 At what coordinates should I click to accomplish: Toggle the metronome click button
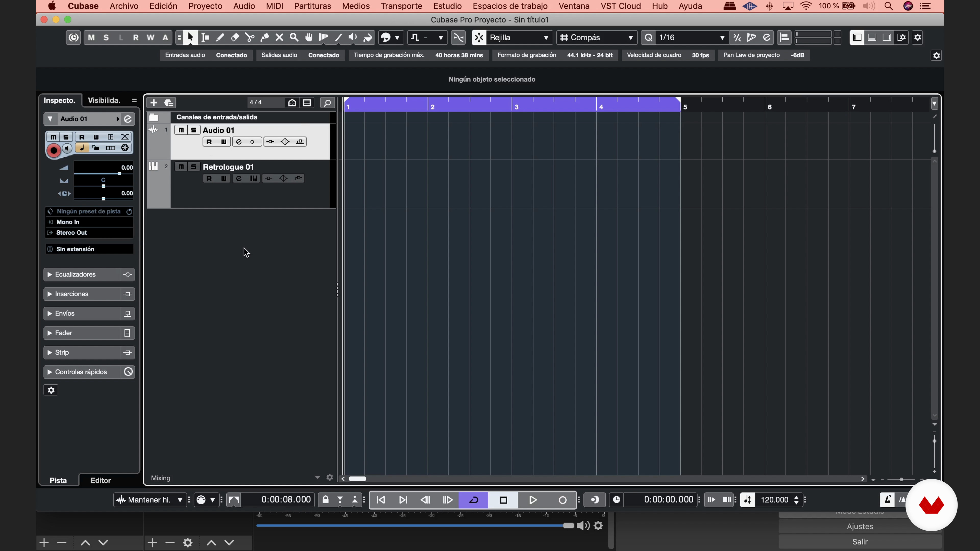coord(888,500)
